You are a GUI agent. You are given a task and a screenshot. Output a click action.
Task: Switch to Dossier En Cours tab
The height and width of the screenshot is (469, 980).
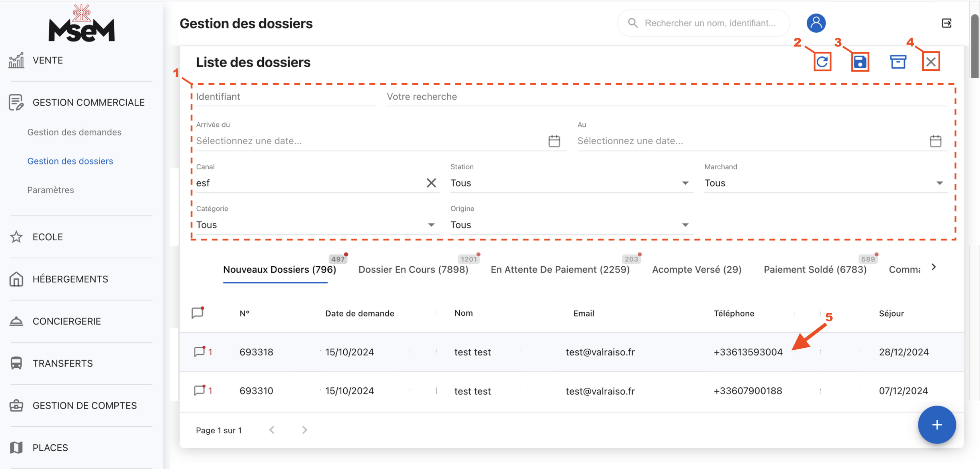coord(413,270)
